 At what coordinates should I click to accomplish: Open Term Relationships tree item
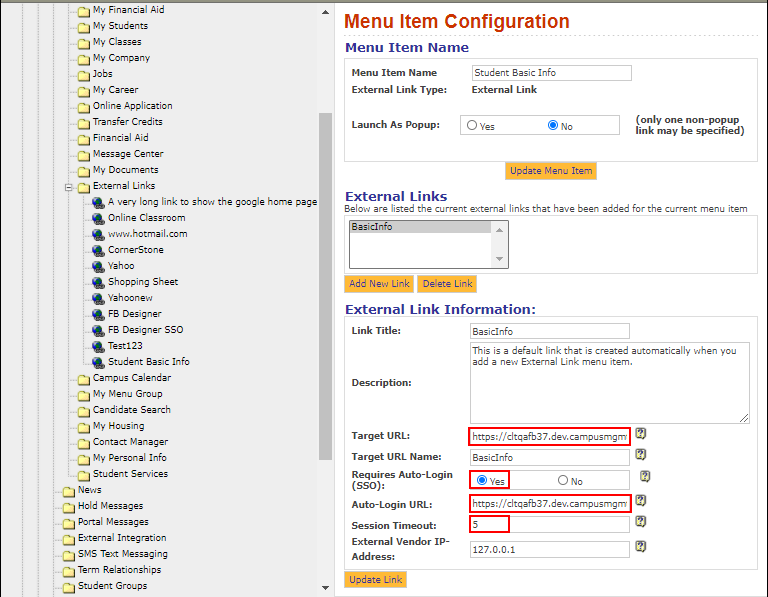[120, 570]
